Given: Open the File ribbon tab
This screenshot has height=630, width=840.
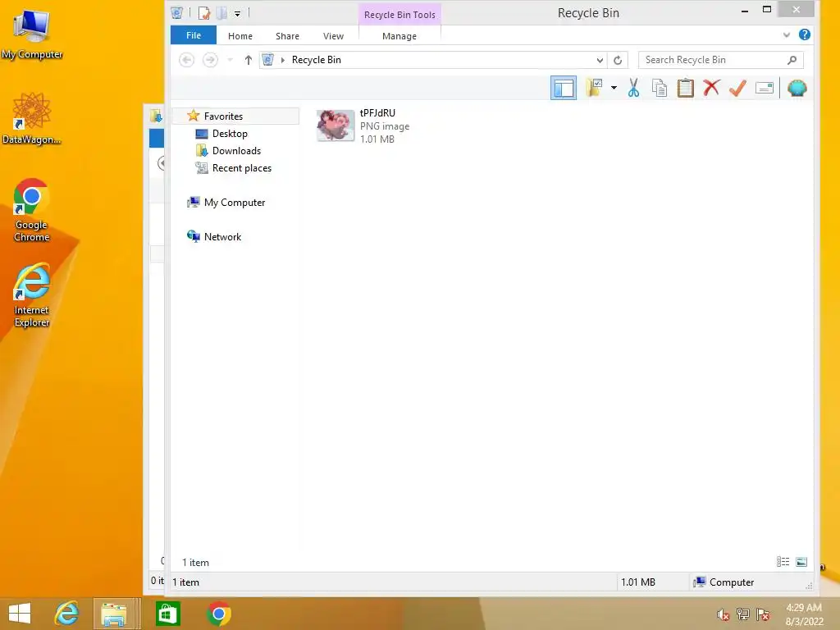Looking at the screenshot, I should point(194,35).
